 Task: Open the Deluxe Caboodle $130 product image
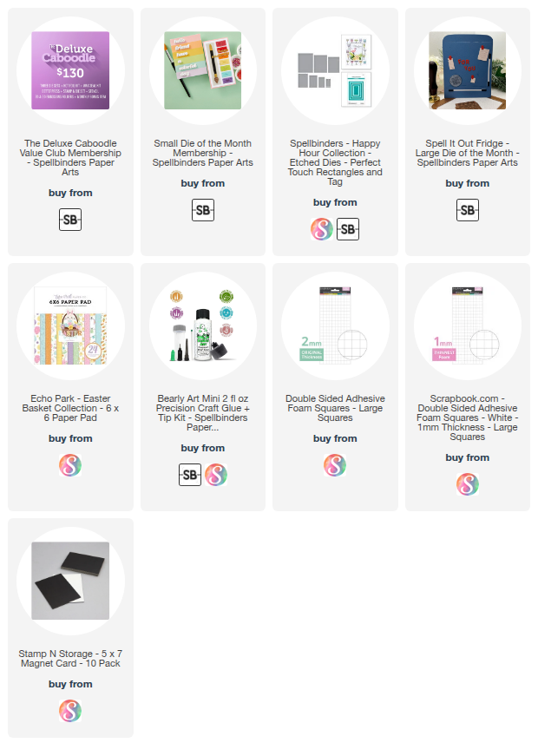(70, 70)
